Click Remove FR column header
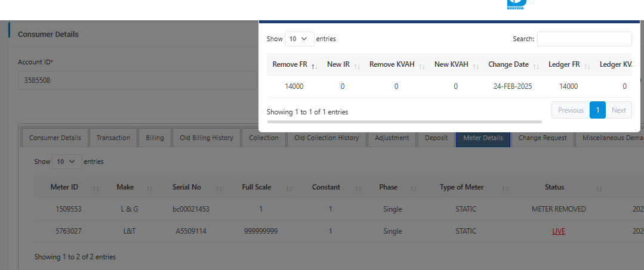 [289, 64]
